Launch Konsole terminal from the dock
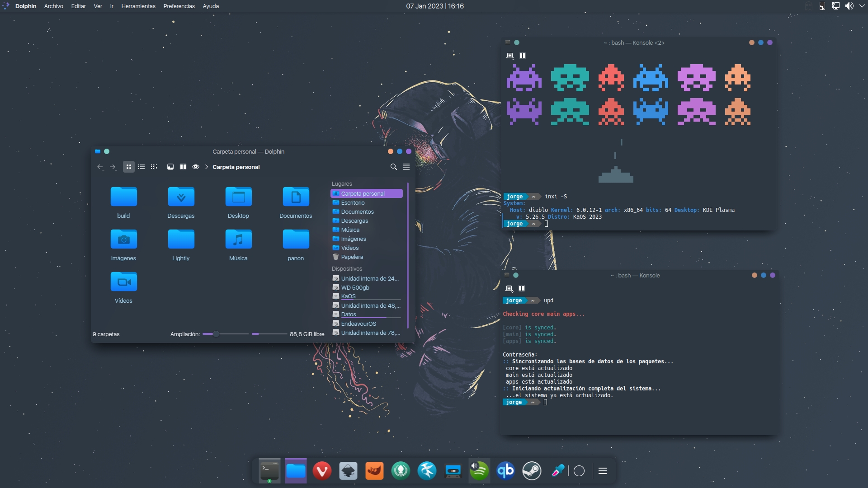 [x=269, y=471]
